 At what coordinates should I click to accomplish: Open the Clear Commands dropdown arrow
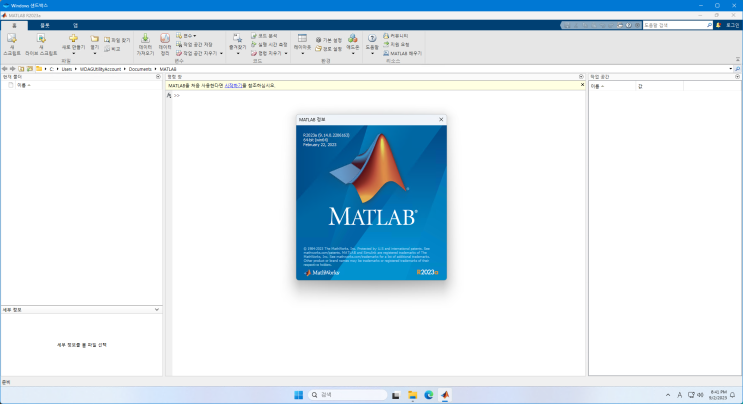pyautogui.click(x=286, y=54)
